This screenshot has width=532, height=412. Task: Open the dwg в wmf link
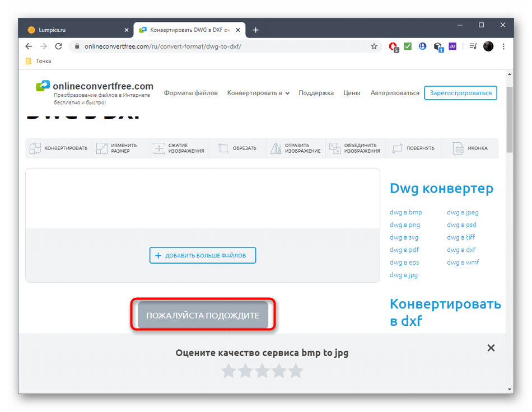463,262
